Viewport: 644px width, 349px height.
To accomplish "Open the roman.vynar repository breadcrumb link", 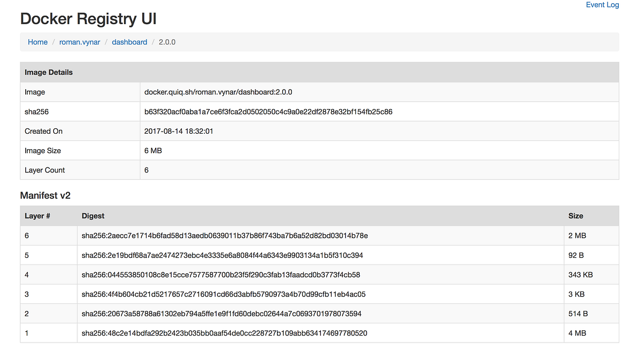I will 79,42.
